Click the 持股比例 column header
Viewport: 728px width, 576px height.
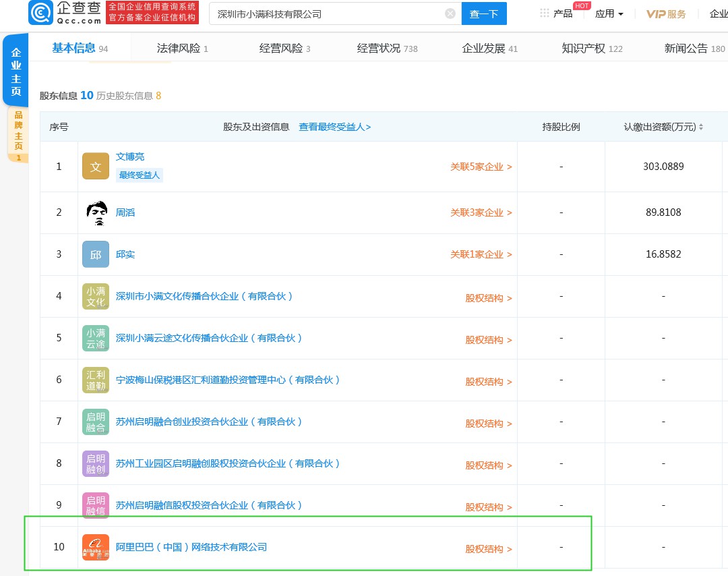[x=561, y=127]
